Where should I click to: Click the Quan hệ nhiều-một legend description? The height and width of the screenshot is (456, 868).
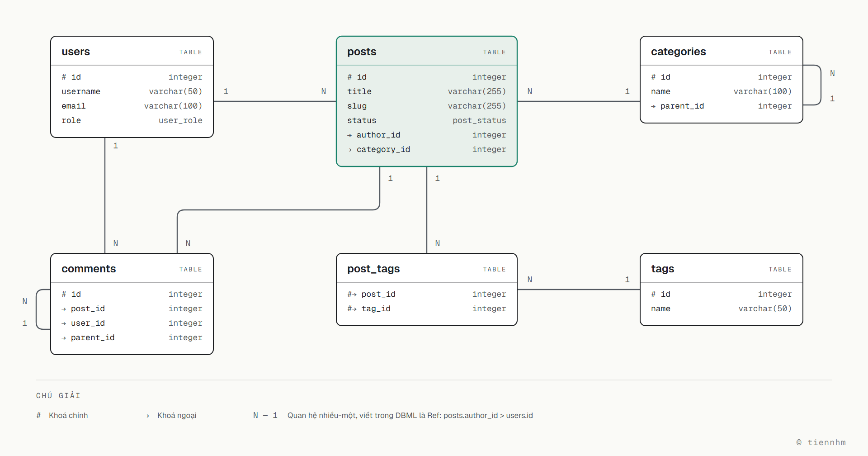410,415
